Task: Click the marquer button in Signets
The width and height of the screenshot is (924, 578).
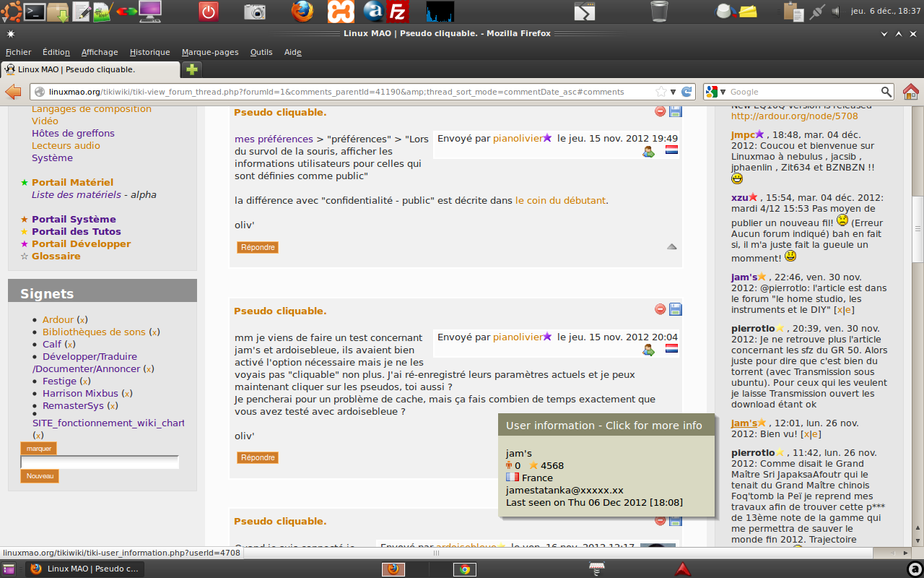Action: pyautogui.click(x=39, y=449)
